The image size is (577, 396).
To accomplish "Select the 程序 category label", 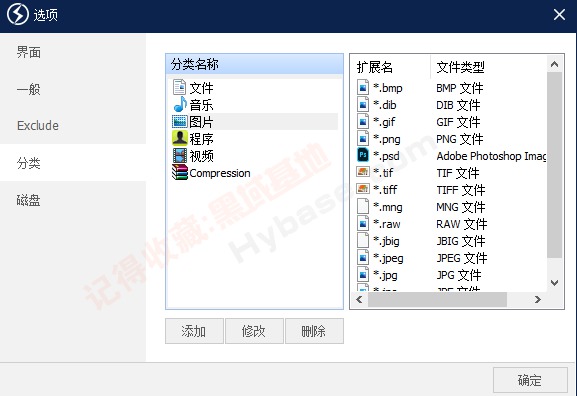I will 201,139.
